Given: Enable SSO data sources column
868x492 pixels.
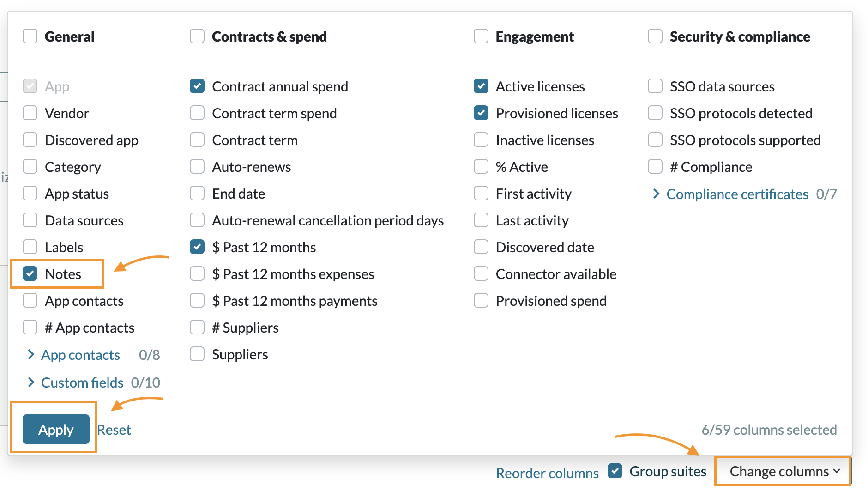Looking at the screenshot, I should tap(655, 86).
